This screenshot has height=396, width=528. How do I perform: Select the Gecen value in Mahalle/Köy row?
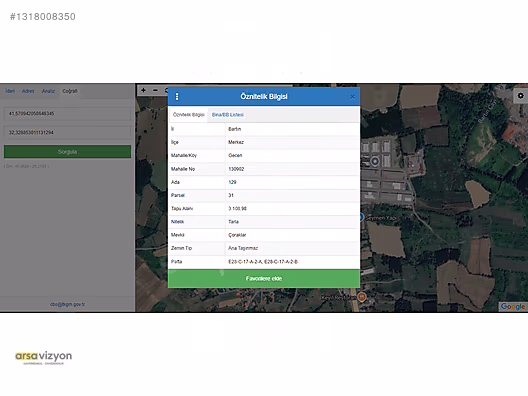235,156
